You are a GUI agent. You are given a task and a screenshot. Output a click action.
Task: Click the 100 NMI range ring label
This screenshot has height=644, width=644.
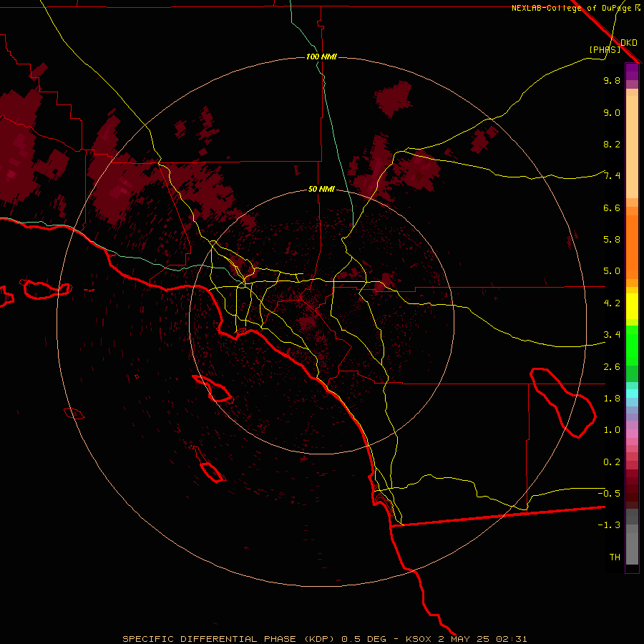click(x=321, y=57)
